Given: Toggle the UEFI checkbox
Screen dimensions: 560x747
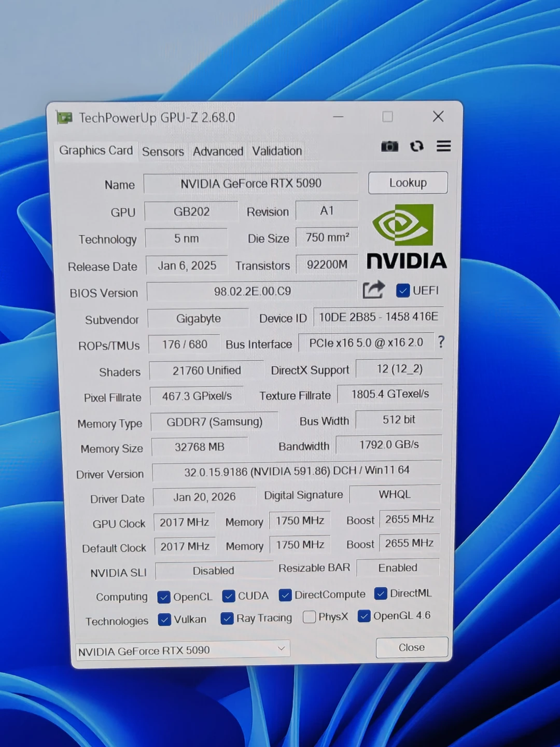Looking at the screenshot, I should coord(403,290).
